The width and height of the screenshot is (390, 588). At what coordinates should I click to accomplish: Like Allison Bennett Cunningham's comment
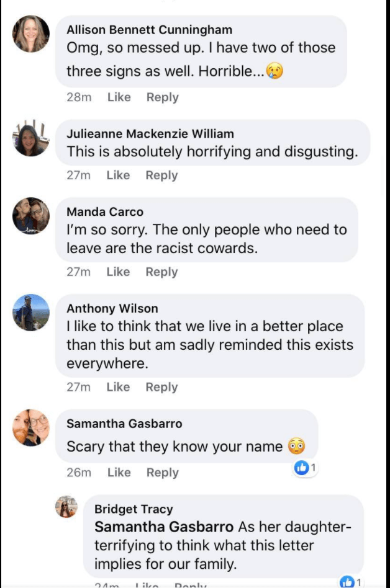[119, 97]
